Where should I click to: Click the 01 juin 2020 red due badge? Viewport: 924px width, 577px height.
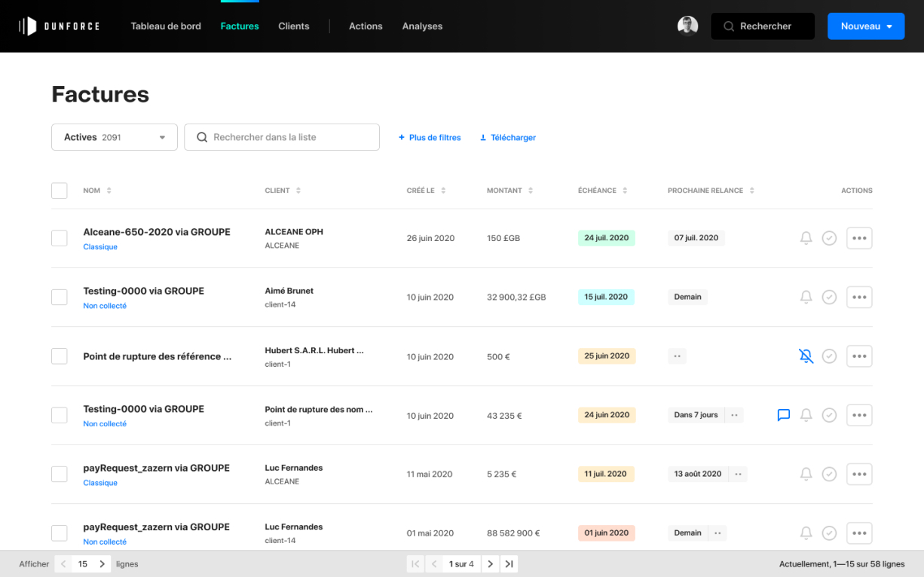coord(607,533)
